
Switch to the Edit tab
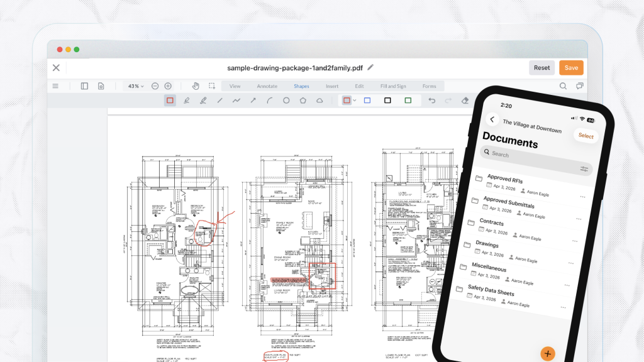359,86
